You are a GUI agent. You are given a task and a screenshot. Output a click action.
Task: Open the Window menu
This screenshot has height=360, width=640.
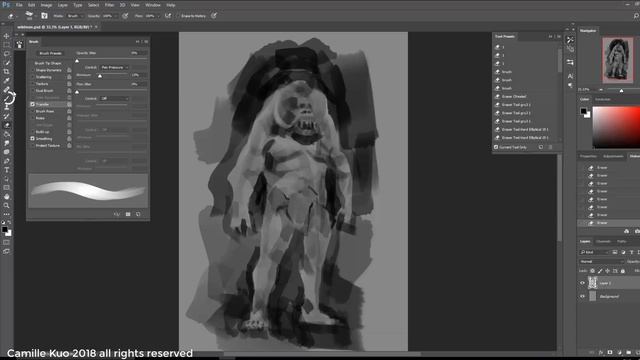(x=153, y=5)
